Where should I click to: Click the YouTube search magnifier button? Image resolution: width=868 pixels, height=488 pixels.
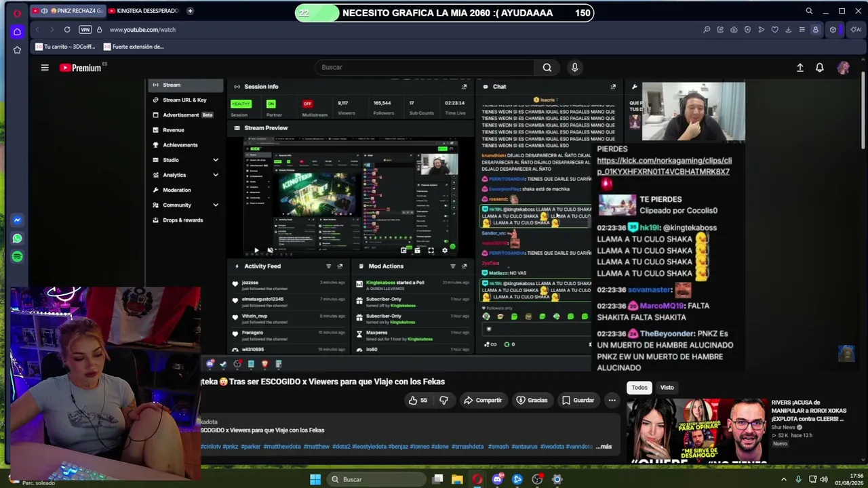pos(547,67)
